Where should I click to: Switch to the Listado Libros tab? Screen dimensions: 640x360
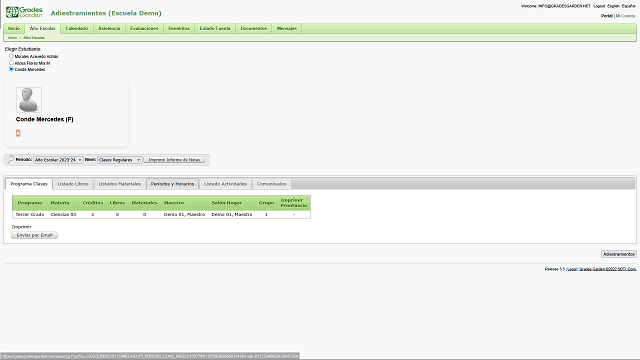[x=73, y=184]
